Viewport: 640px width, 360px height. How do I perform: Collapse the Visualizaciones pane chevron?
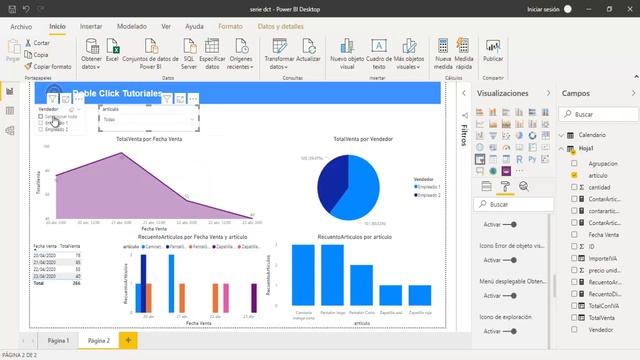click(548, 93)
